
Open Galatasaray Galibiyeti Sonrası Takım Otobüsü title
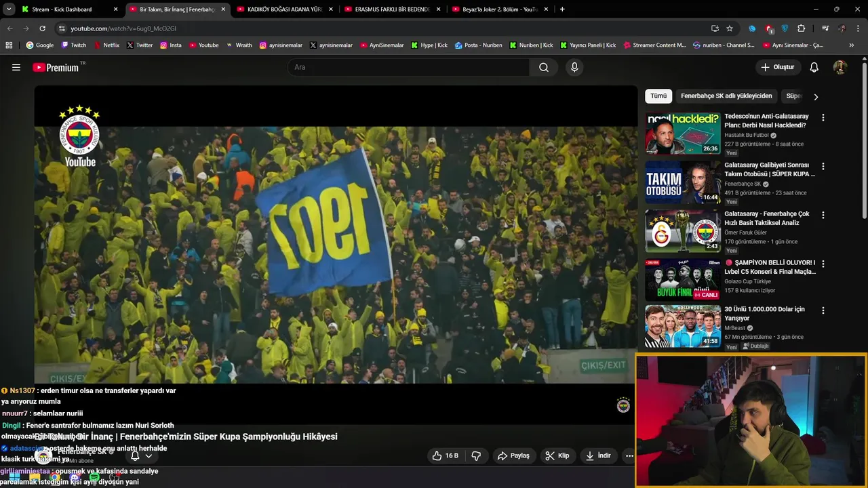tap(770, 169)
